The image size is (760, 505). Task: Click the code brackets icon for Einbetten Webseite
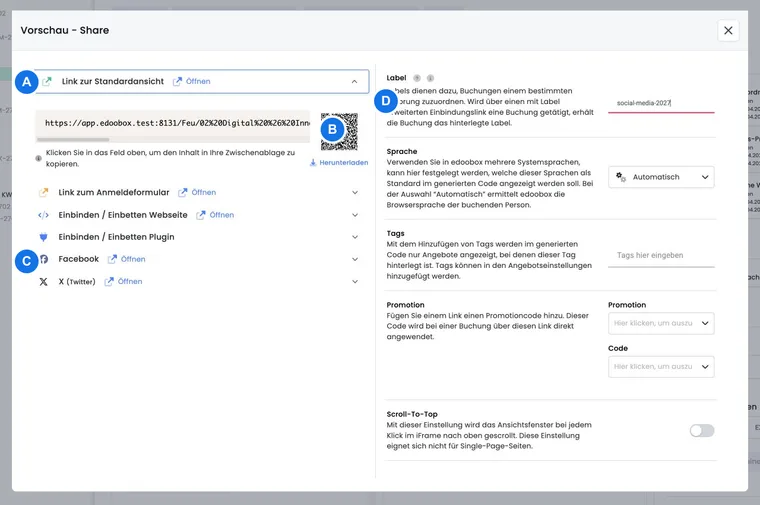point(44,215)
